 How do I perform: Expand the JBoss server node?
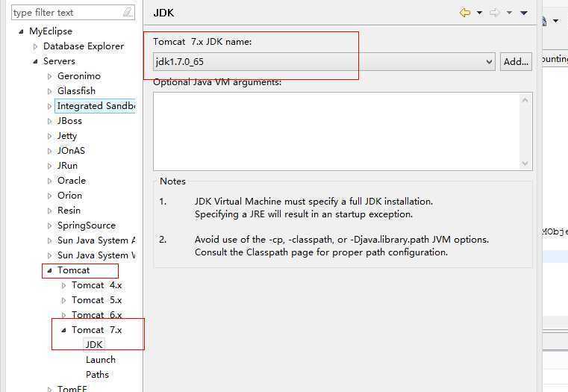pyautogui.click(x=49, y=122)
